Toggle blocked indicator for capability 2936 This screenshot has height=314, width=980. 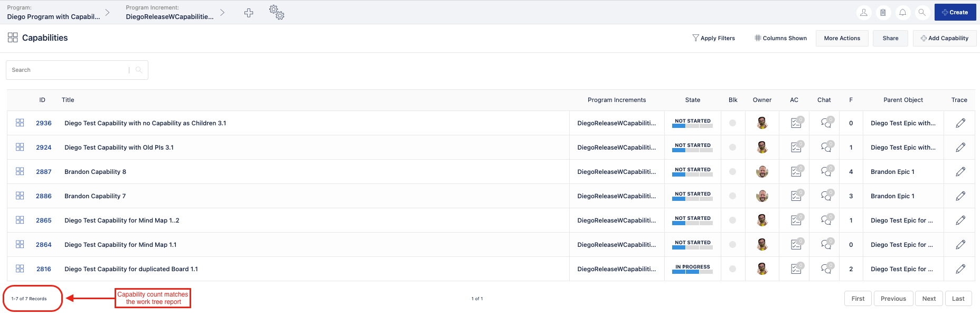732,123
